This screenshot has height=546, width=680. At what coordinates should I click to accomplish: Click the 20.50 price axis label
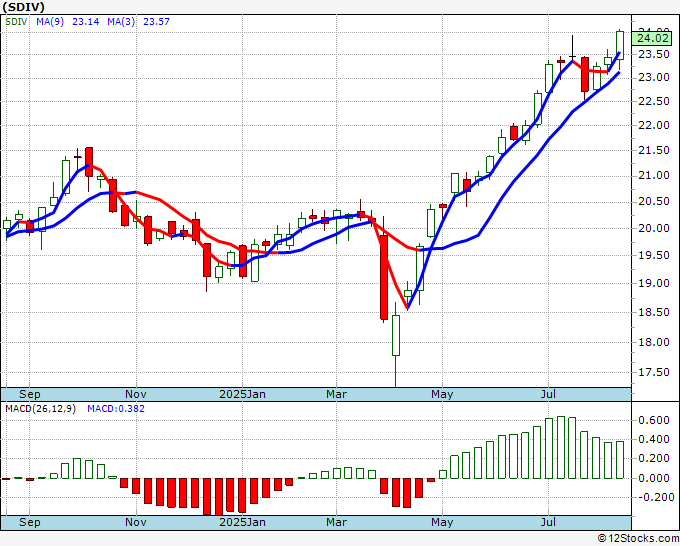(x=654, y=202)
